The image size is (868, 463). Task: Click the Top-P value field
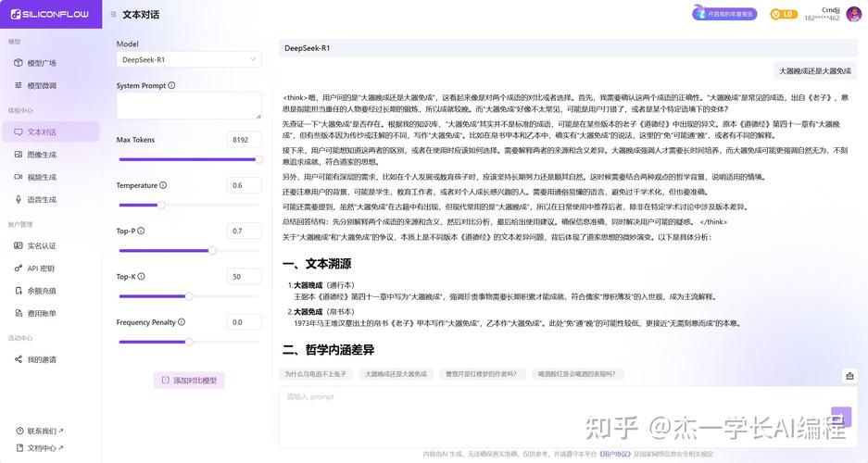pos(244,231)
